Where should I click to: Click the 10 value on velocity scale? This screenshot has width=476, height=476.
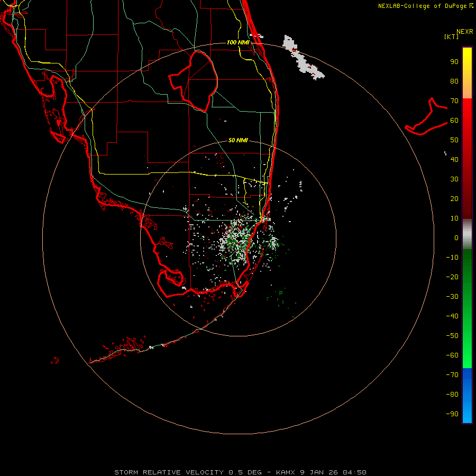coord(454,218)
